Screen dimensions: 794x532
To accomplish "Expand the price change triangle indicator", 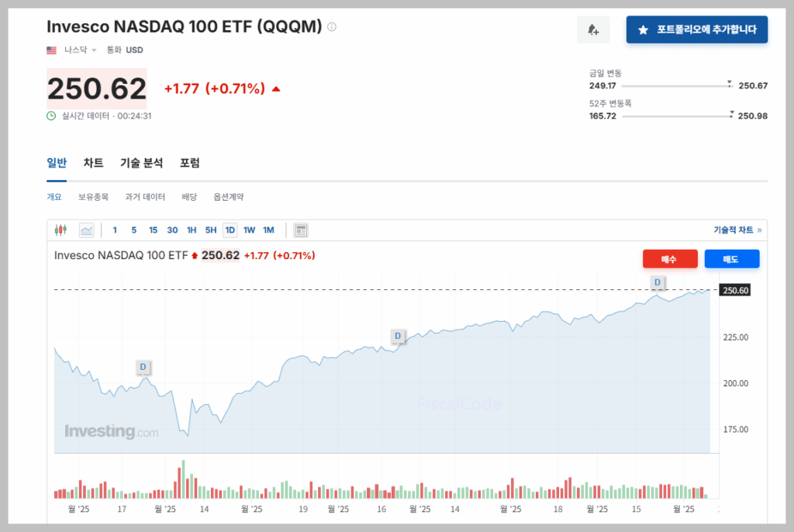I will point(276,88).
